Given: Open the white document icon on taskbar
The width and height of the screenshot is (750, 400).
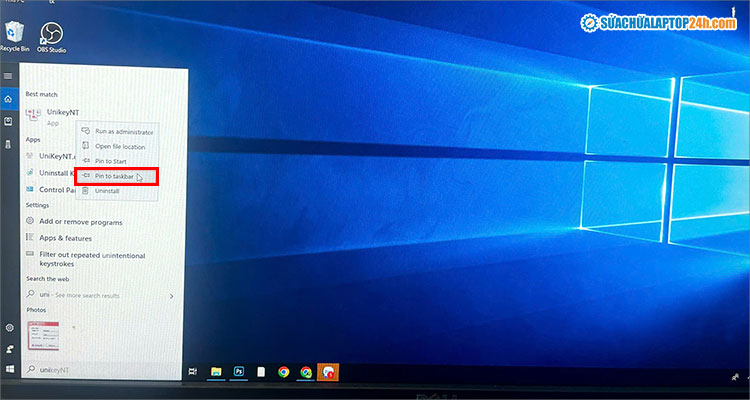Looking at the screenshot, I should [261, 372].
